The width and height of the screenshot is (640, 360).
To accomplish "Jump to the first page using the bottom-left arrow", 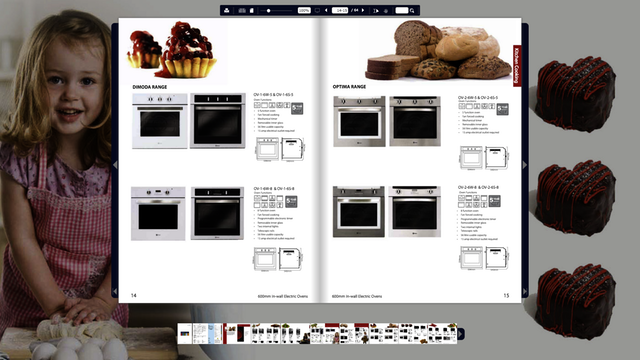I will 115,291.
